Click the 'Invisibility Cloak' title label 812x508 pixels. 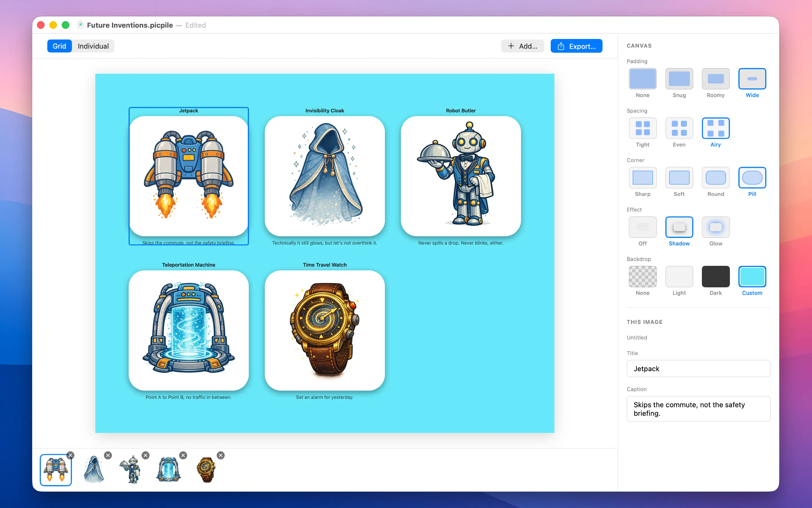coord(325,111)
